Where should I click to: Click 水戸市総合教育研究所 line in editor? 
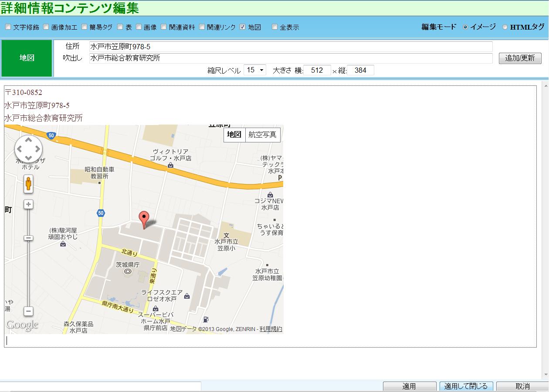pos(44,118)
